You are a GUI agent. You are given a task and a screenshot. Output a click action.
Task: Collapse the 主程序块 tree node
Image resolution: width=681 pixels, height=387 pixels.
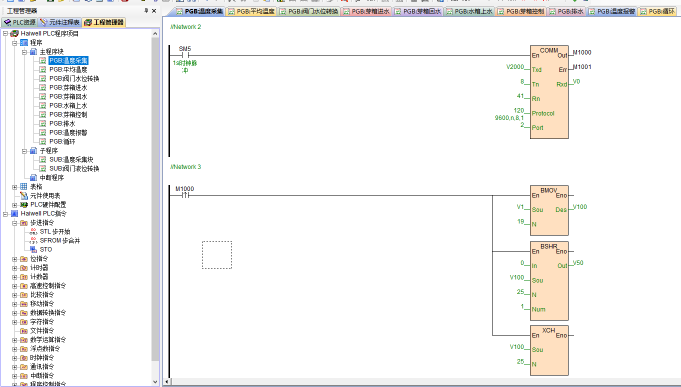[24, 52]
